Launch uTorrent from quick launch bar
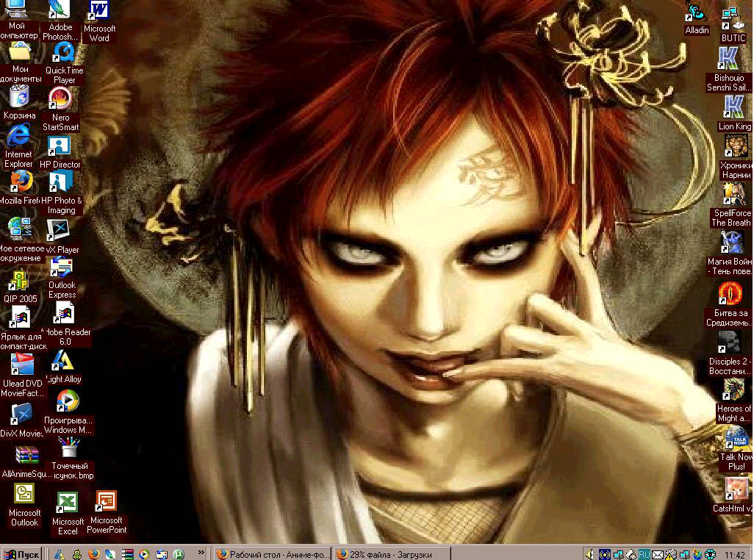754x560 pixels. [x=179, y=554]
